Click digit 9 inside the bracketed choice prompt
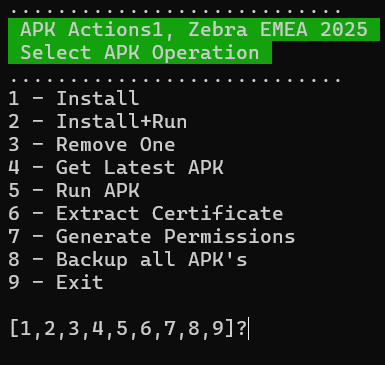 point(218,328)
